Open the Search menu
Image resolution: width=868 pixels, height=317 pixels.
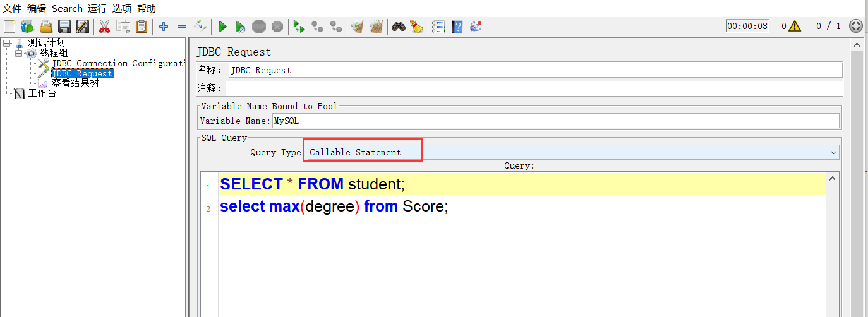click(67, 8)
